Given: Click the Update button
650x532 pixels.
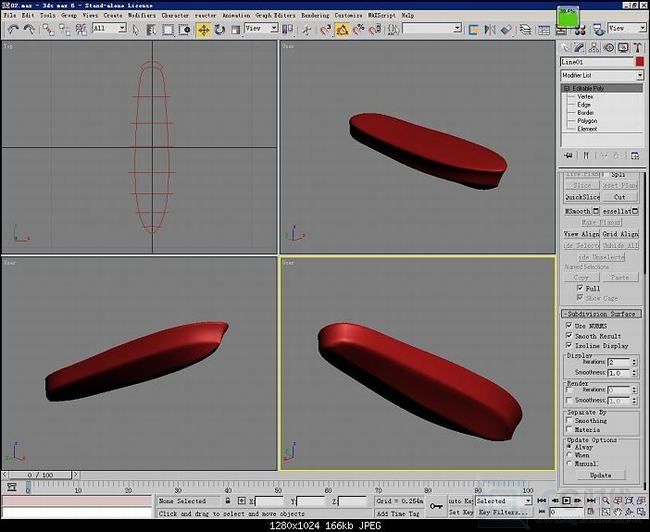Looking at the screenshot, I should coord(601,475).
